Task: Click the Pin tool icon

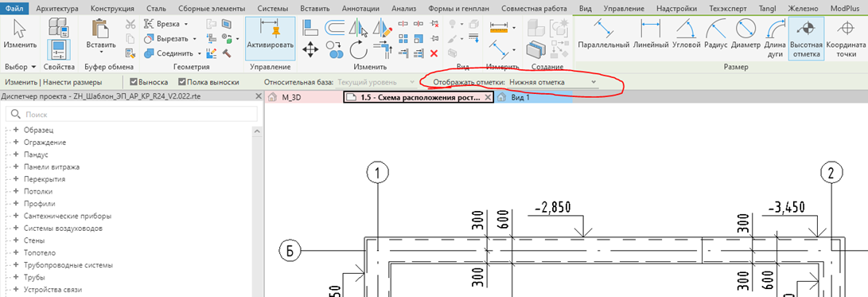Action: point(434,39)
